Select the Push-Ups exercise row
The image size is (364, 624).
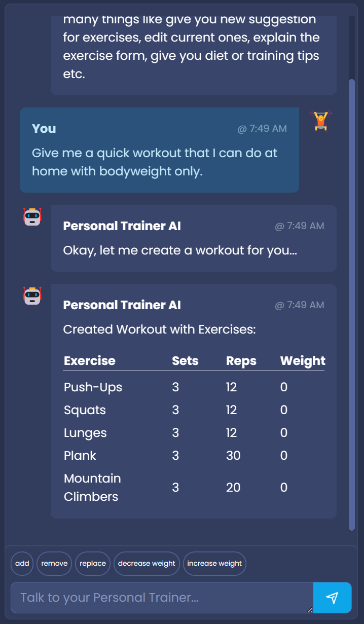pyautogui.click(x=93, y=387)
